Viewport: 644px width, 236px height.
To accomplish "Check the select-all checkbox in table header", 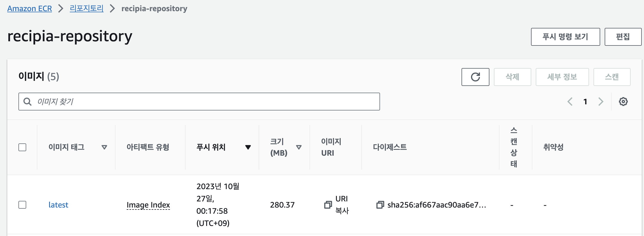I will coord(23,147).
